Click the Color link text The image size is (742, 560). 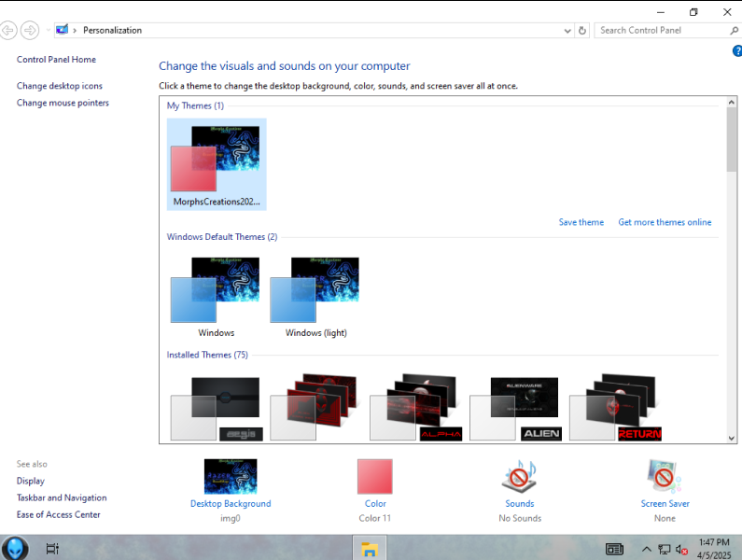point(375,504)
